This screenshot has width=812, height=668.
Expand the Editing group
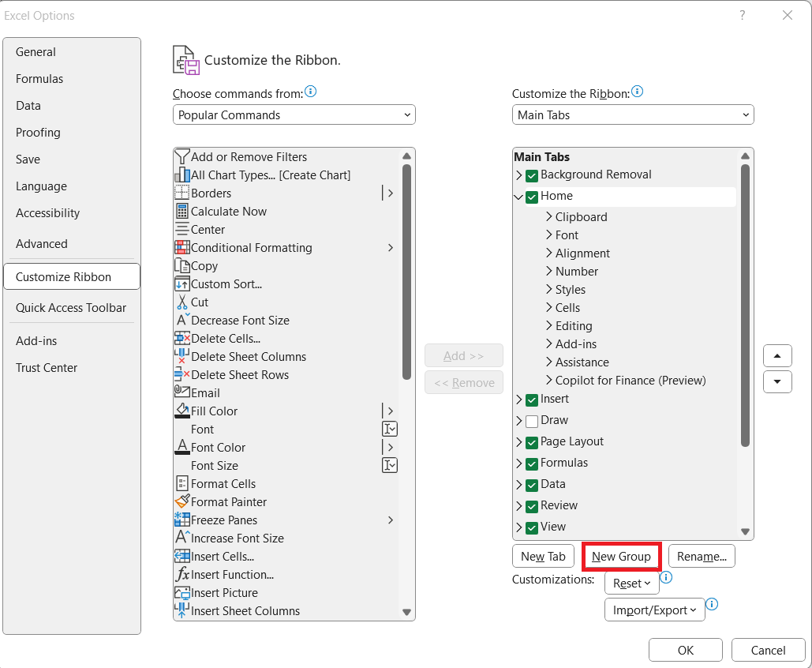pos(549,325)
